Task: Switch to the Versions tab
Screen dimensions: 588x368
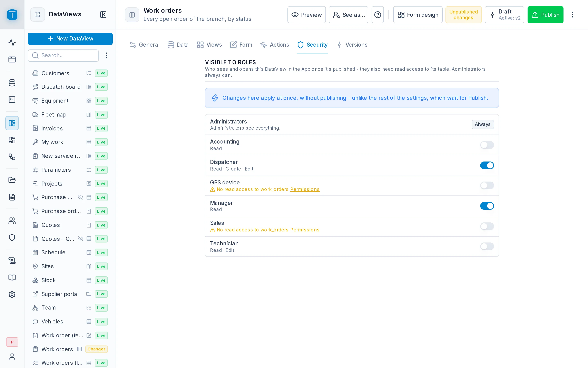Action: (352, 45)
